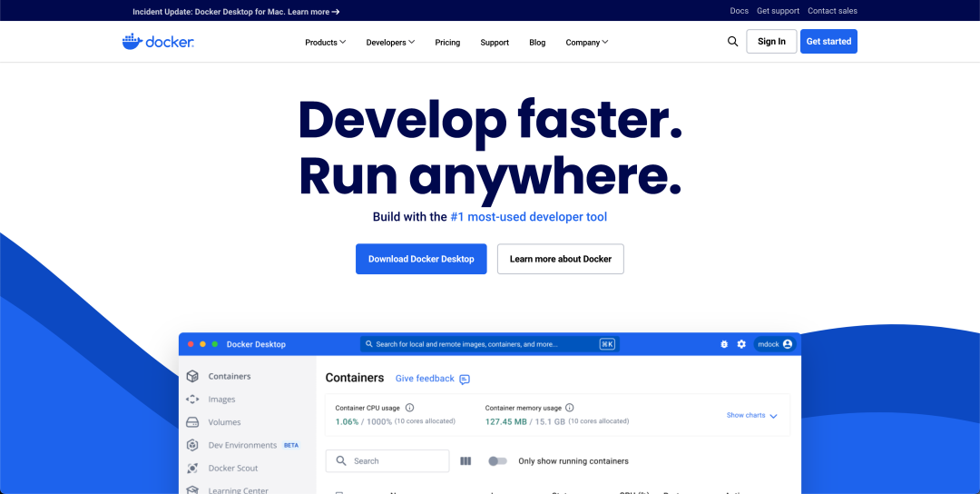Click the Docker whale logo
Viewport: 980px width, 494px height.
pos(158,42)
